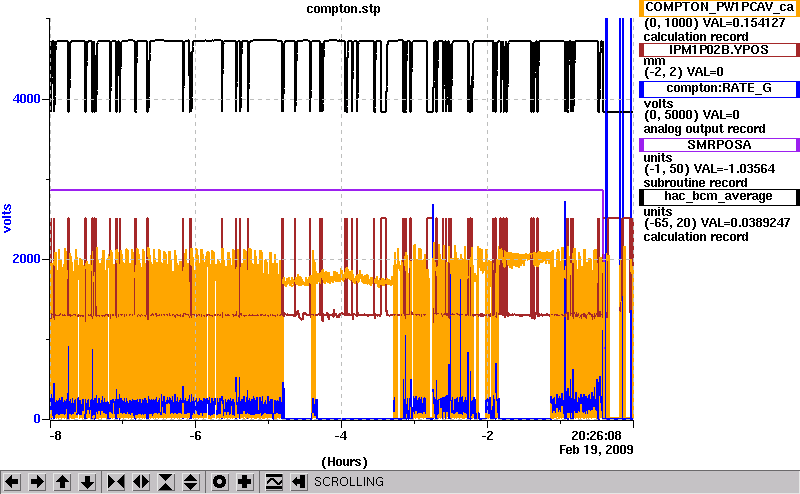Select the compton:RATE_G blue curve legend
This screenshot has height=494, width=800.
[719, 89]
